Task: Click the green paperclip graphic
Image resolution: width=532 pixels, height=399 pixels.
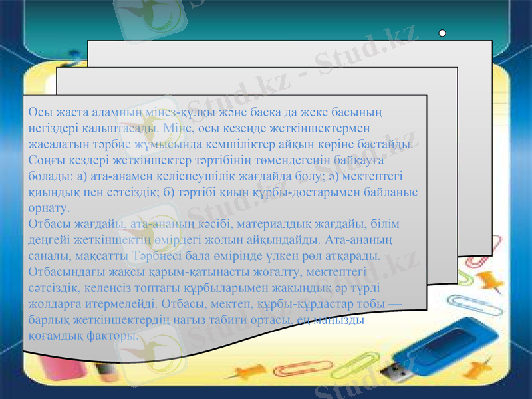Action: [x=464, y=278]
